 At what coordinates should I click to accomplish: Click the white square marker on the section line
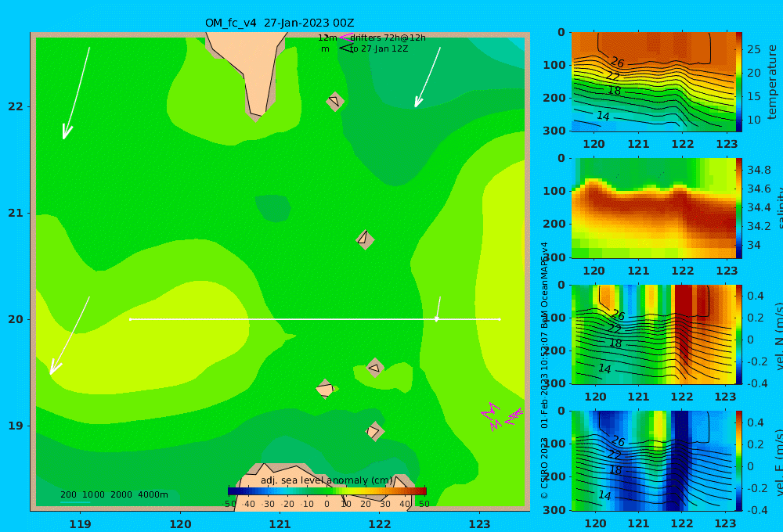436,318
